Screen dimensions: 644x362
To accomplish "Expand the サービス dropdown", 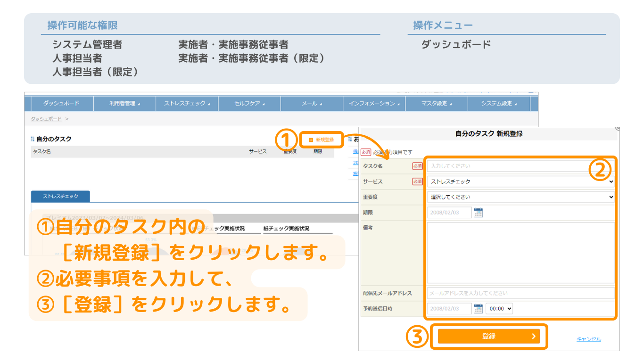I will [520, 181].
